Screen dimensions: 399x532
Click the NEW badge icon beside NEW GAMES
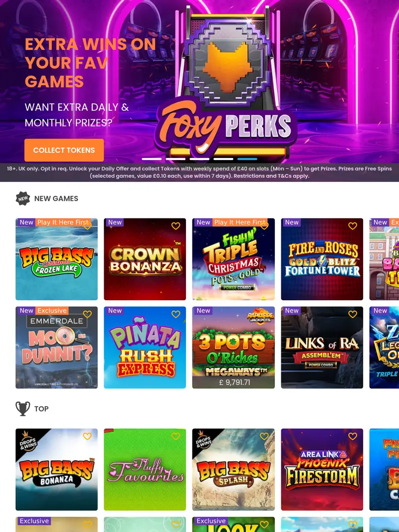(x=22, y=198)
